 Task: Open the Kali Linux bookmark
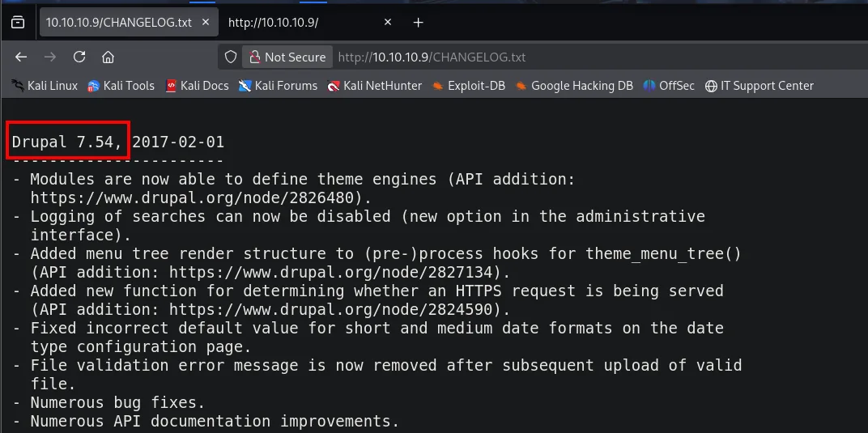45,86
